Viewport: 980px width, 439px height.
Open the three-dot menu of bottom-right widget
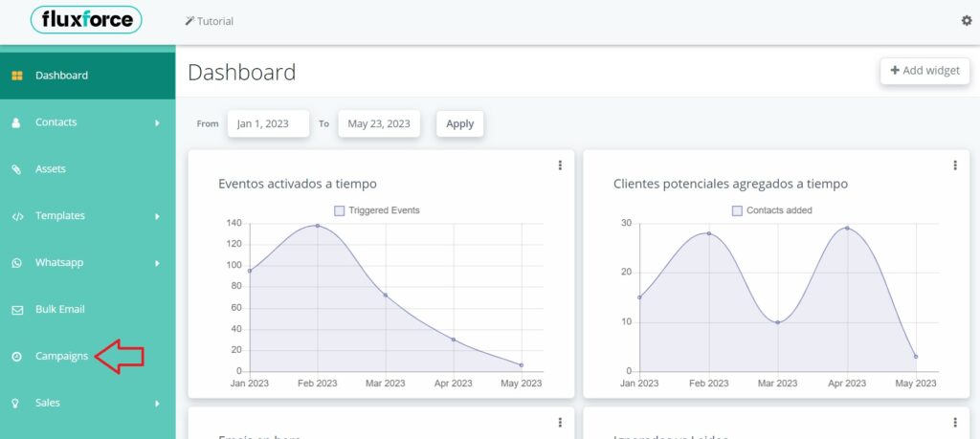(x=954, y=423)
